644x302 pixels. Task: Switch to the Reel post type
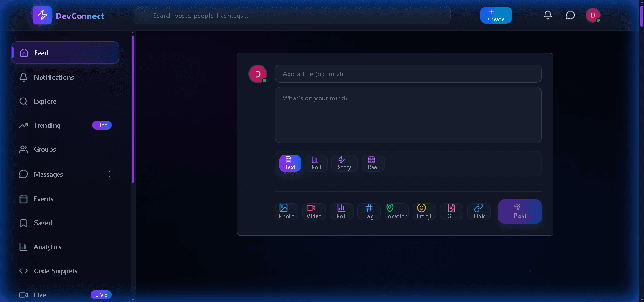(372, 163)
